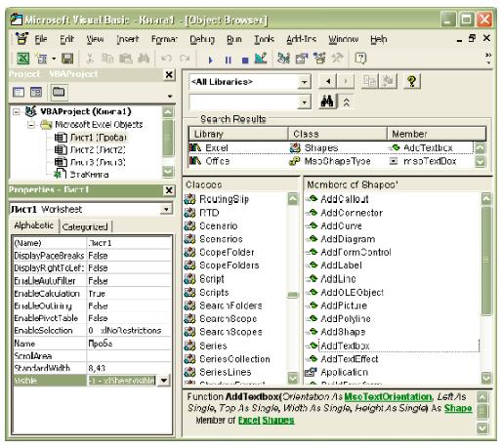Open the Insert menu
Viewport: 502px width, 448px height.
tap(128, 39)
